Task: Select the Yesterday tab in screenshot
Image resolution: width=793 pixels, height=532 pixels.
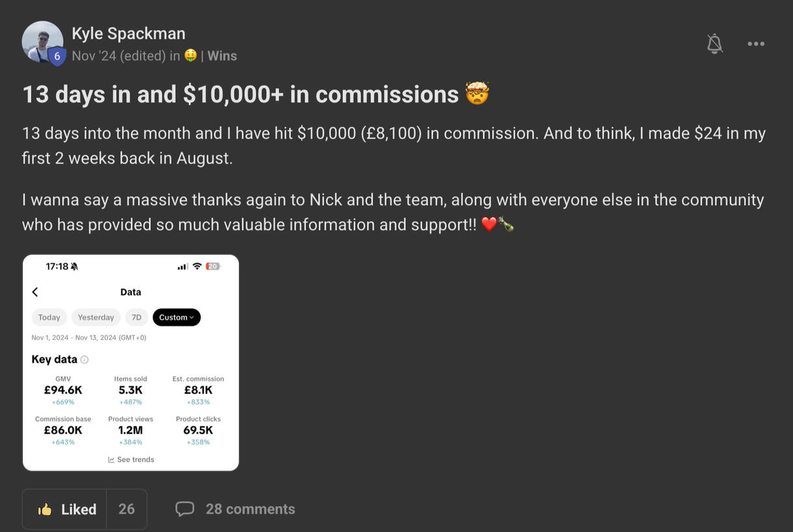Action: tap(95, 318)
